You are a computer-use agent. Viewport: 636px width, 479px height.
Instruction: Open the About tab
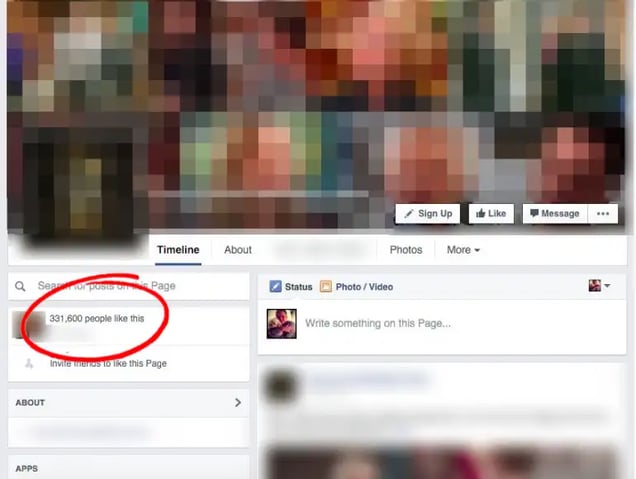click(238, 250)
